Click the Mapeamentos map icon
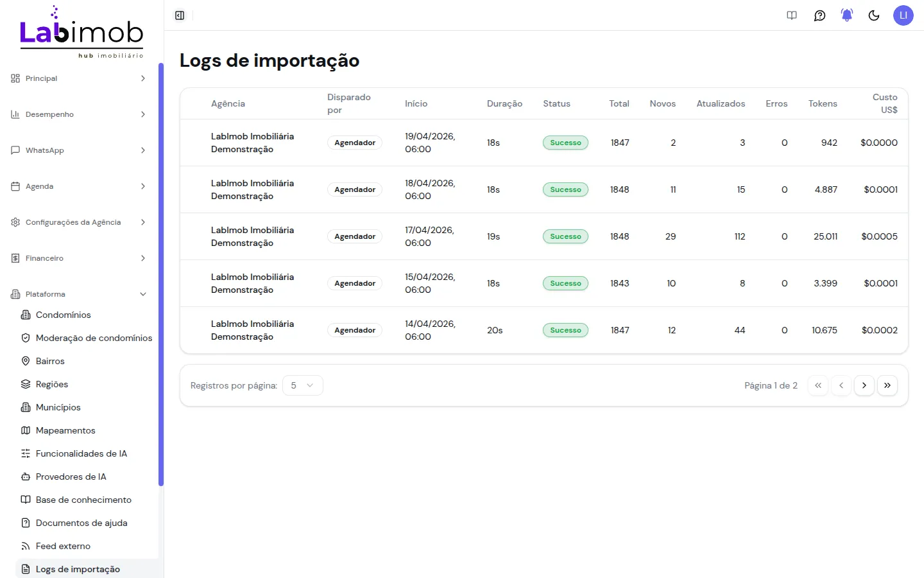This screenshot has width=924, height=578. pyautogui.click(x=26, y=430)
